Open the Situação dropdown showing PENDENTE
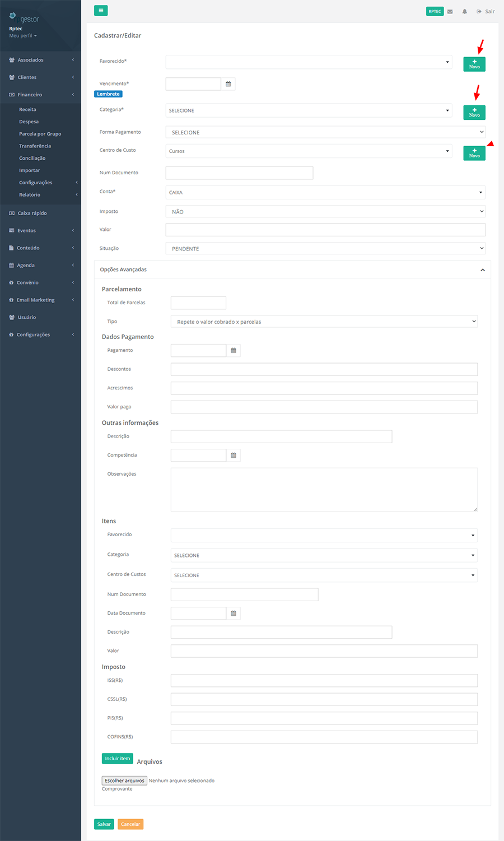 tap(325, 249)
